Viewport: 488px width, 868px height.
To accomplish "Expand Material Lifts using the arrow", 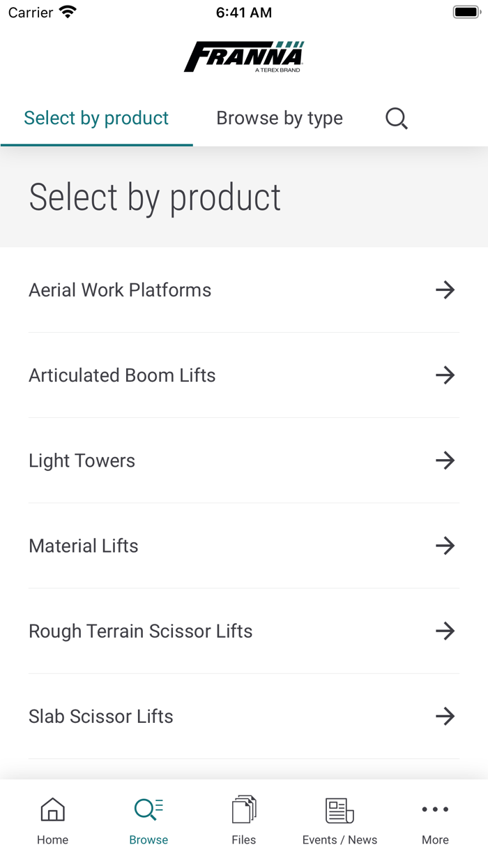I will (x=445, y=546).
